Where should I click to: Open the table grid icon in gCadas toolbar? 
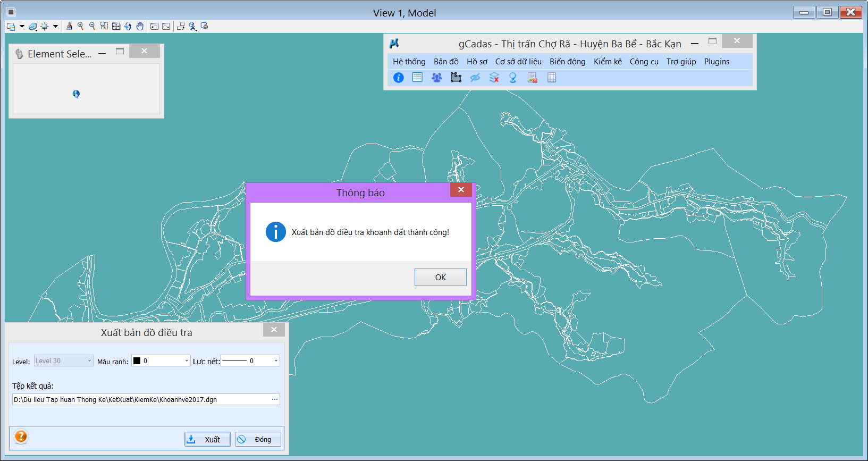point(417,78)
